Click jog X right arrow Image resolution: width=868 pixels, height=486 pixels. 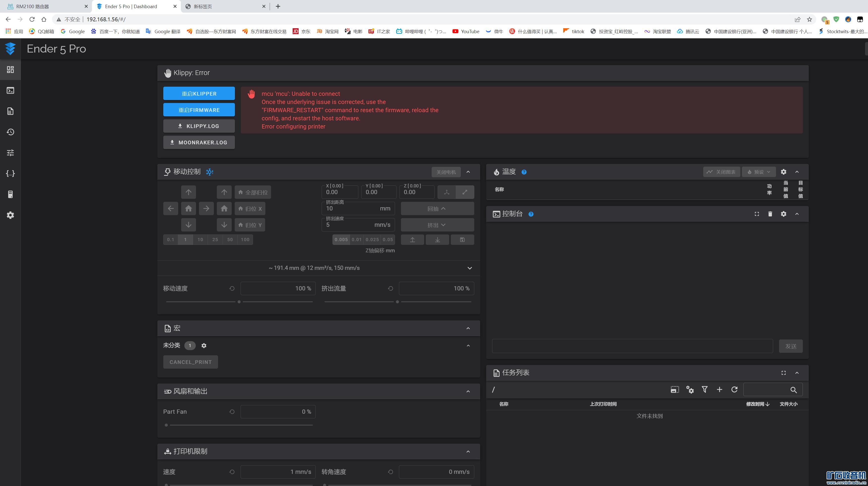pos(206,209)
